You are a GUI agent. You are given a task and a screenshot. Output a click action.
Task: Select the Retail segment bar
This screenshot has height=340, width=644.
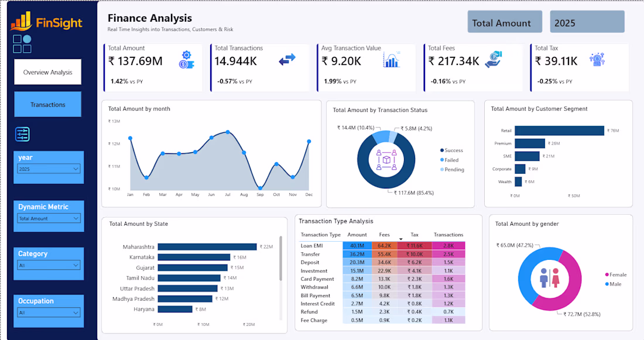tap(559, 130)
